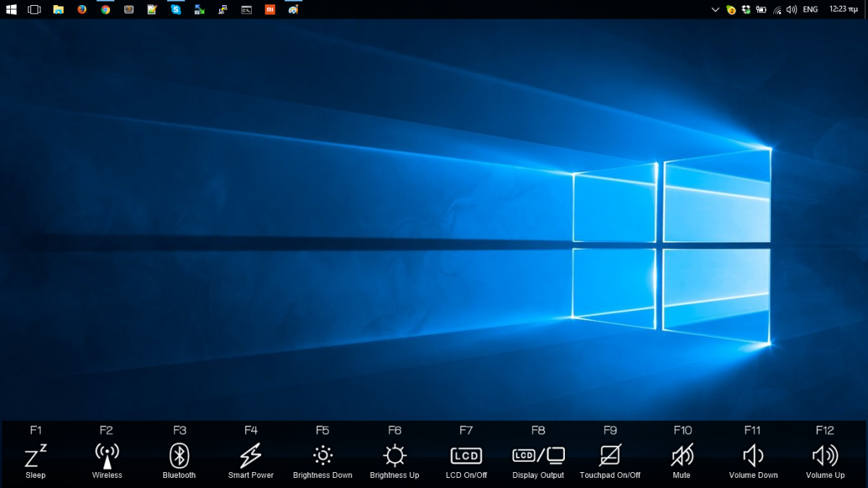Click the 'Volume Up' label
868x488 pixels.
coord(825,475)
